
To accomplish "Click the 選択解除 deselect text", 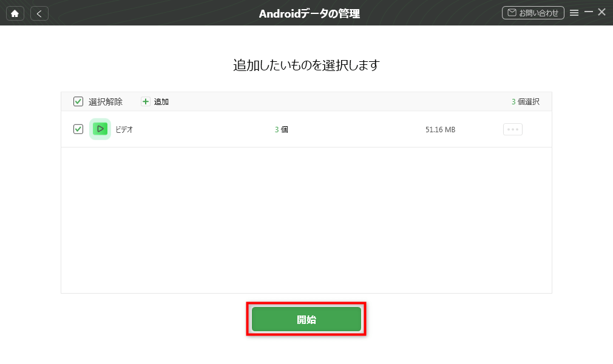I will 106,102.
